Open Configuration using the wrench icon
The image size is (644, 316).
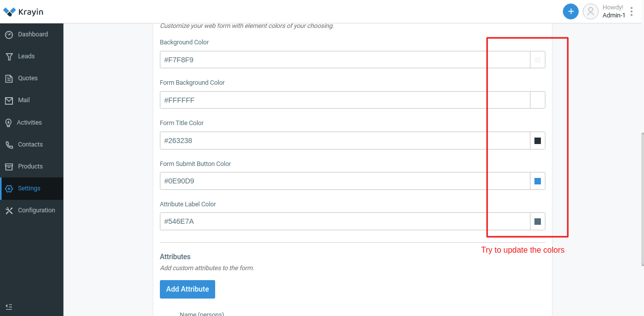[10, 210]
